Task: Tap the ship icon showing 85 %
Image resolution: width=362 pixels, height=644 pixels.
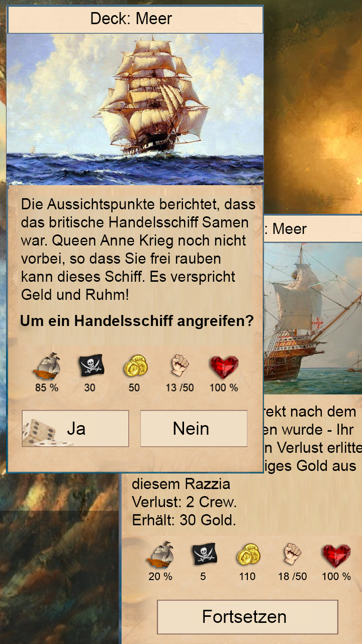Action: pyautogui.click(x=47, y=366)
